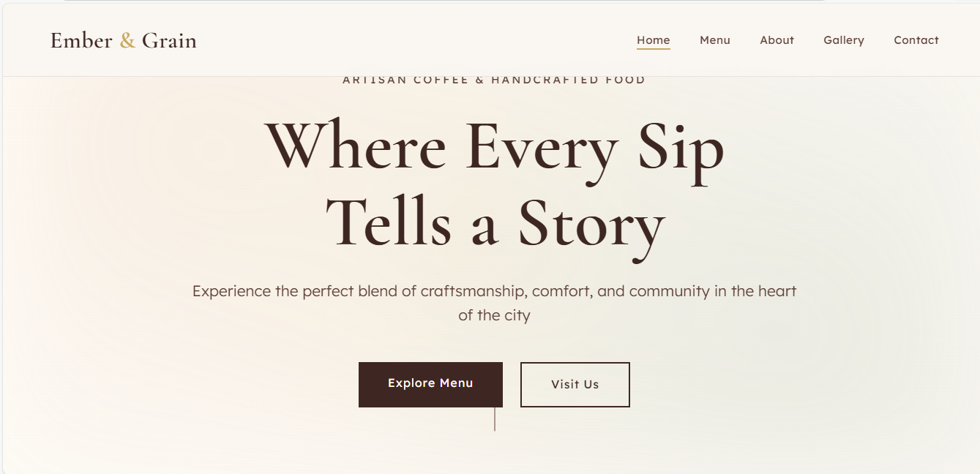
Task: Click the Tells a Story heading text
Action: tap(495, 223)
